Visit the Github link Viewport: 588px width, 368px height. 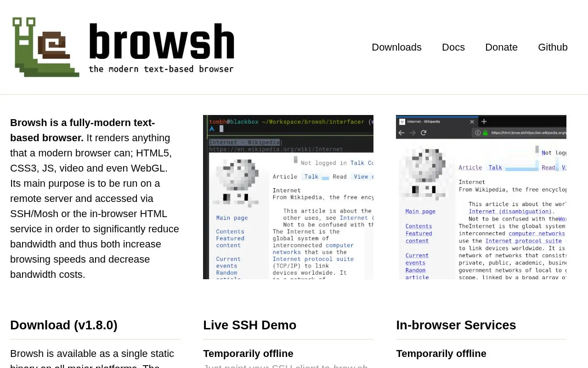[x=553, y=47]
